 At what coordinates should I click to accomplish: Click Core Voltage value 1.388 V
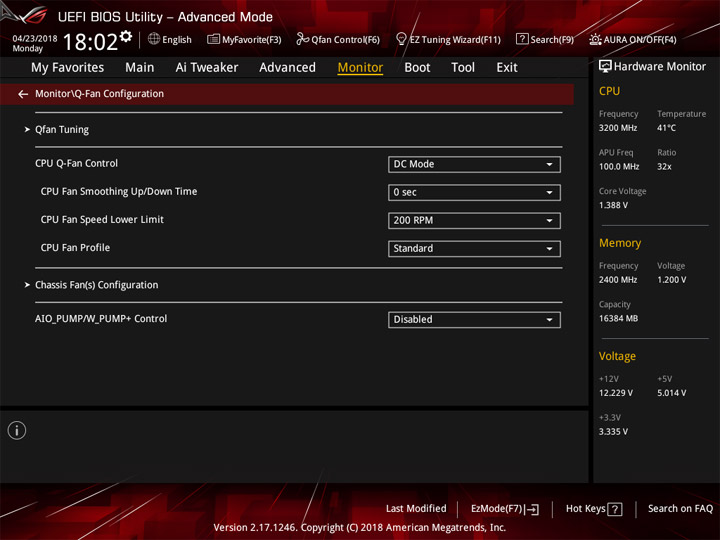(x=613, y=205)
